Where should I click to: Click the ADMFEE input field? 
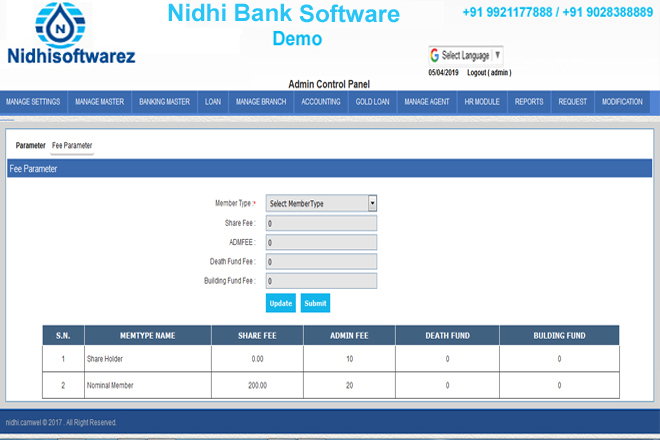(x=321, y=243)
